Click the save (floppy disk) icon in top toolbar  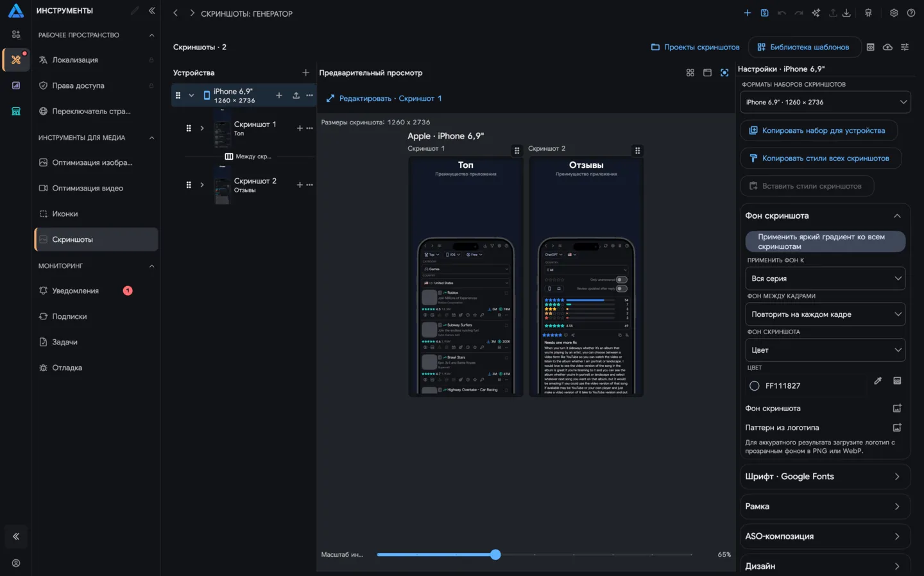764,13
